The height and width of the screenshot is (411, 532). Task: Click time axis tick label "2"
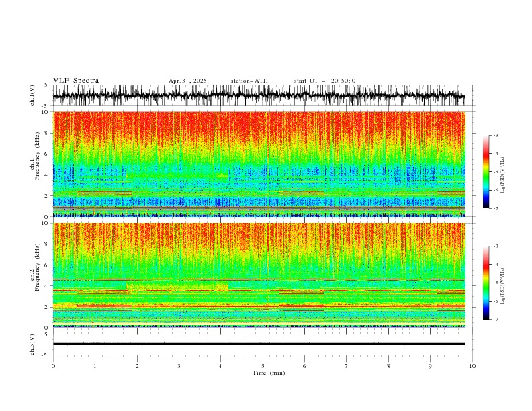137,366
